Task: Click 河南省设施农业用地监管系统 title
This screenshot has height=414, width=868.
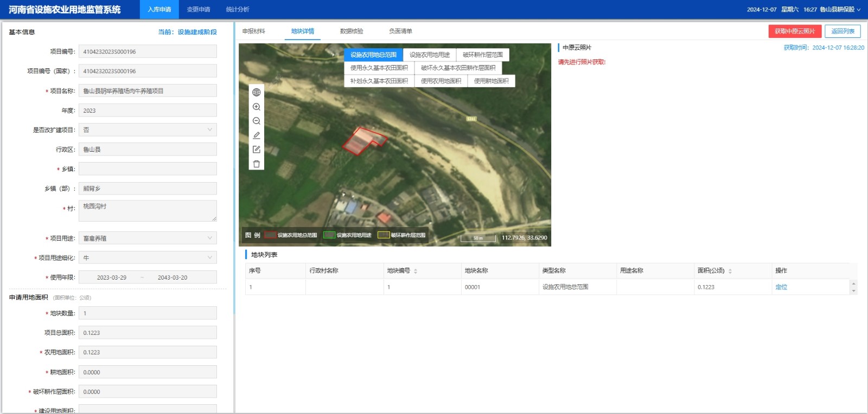Action: click(x=65, y=10)
